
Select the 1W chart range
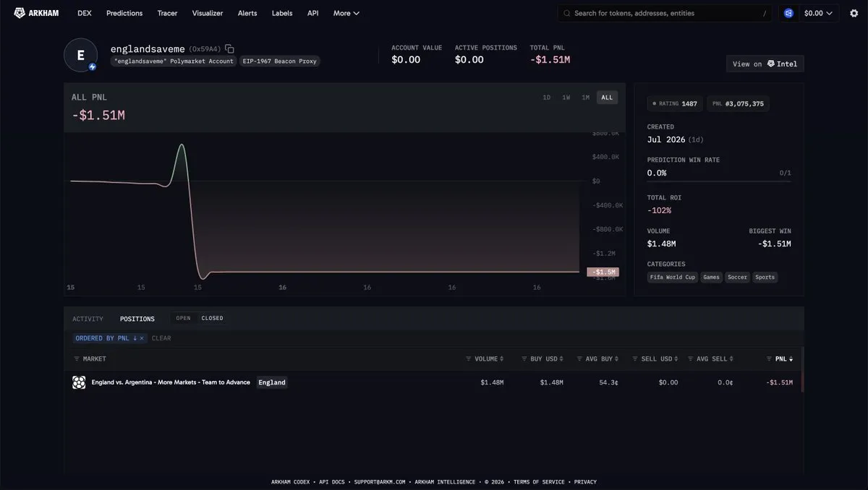[566, 98]
